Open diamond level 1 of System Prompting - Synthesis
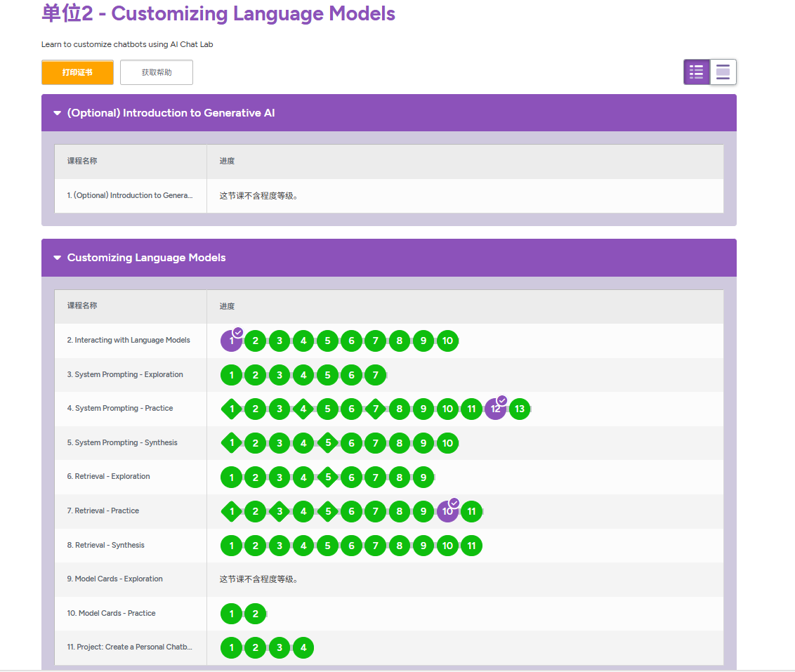795x672 pixels. tap(232, 443)
